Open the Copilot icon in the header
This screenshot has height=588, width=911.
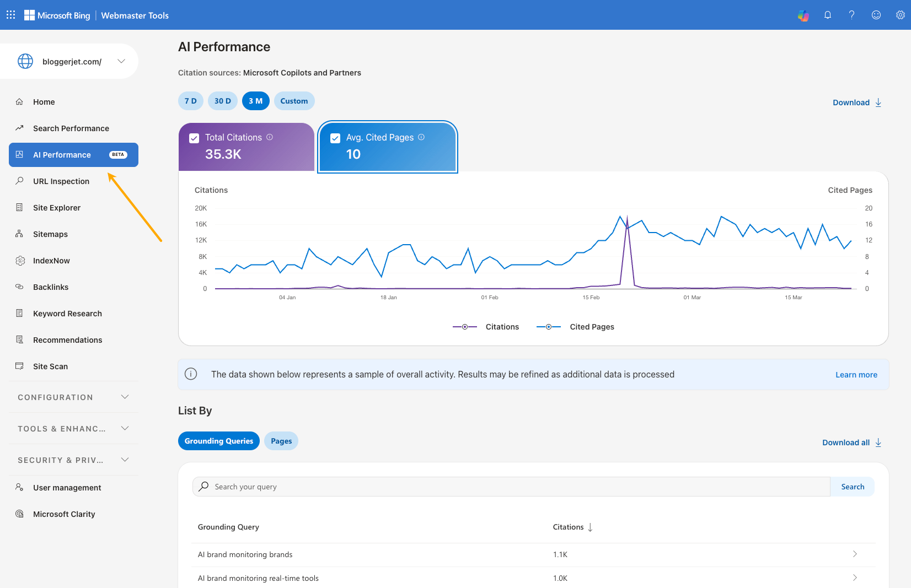coord(803,15)
